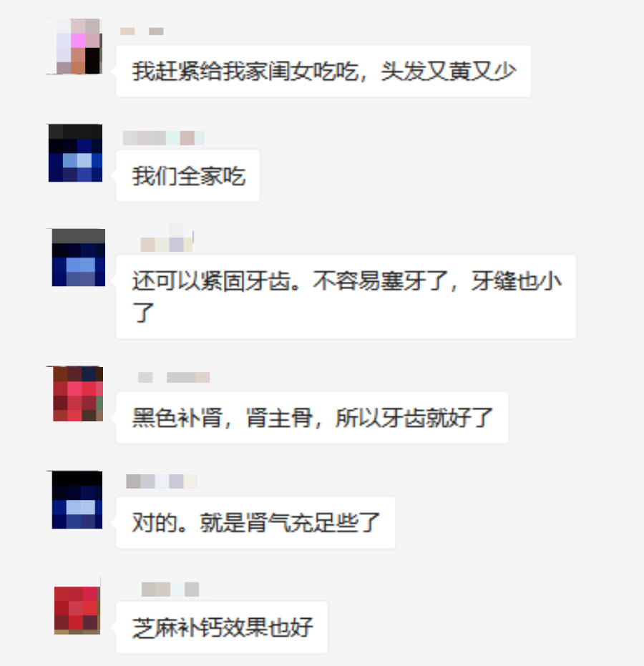Click blurred sender name above '芝麻补钙效果也好'

point(170,589)
